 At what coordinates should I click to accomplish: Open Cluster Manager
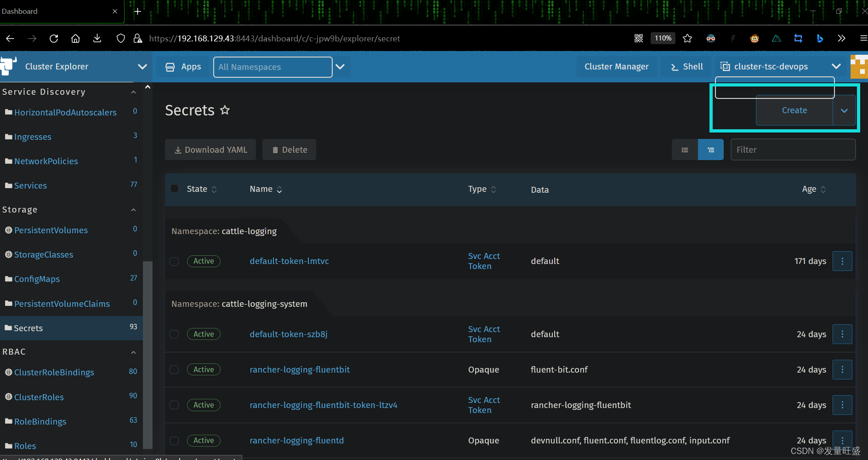616,67
